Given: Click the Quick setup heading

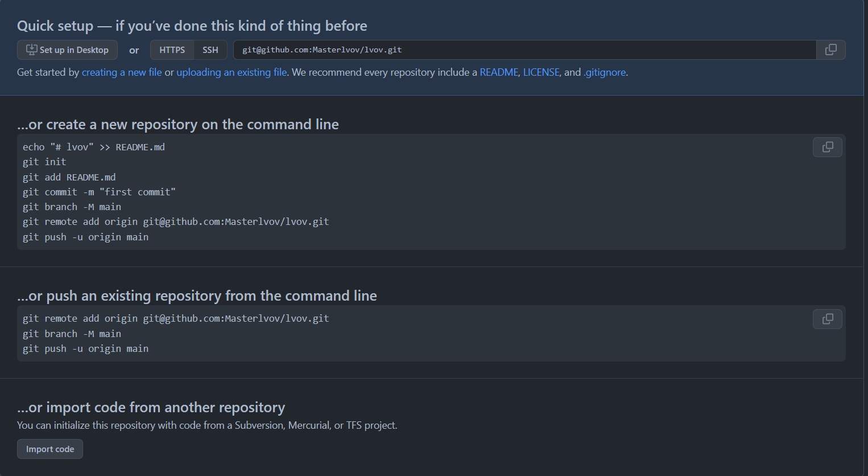Looking at the screenshot, I should tap(192, 26).
